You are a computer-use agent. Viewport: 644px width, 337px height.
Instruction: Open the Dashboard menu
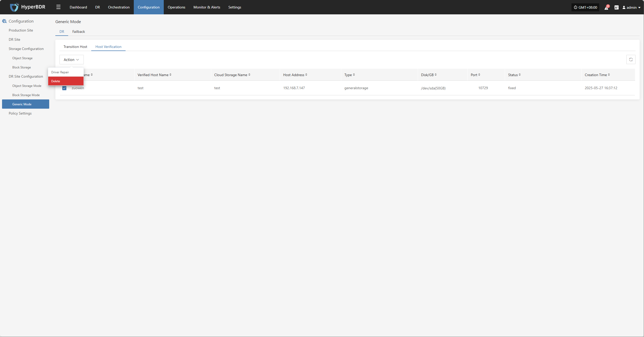(x=78, y=7)
